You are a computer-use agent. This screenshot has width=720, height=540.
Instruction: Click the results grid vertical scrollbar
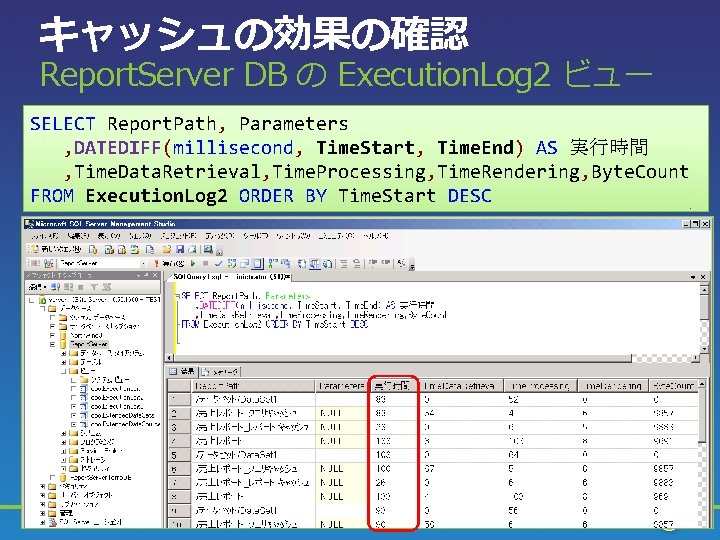(703, 452)
